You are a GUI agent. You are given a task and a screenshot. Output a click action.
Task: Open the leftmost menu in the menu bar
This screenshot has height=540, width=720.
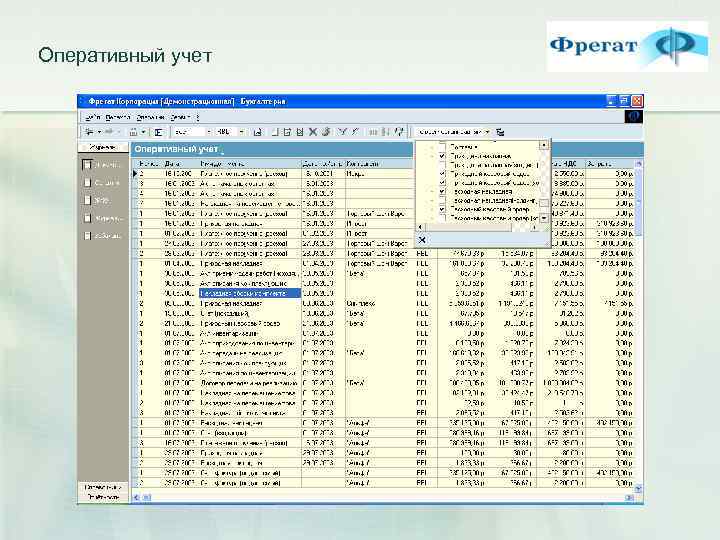coord(93,117)
